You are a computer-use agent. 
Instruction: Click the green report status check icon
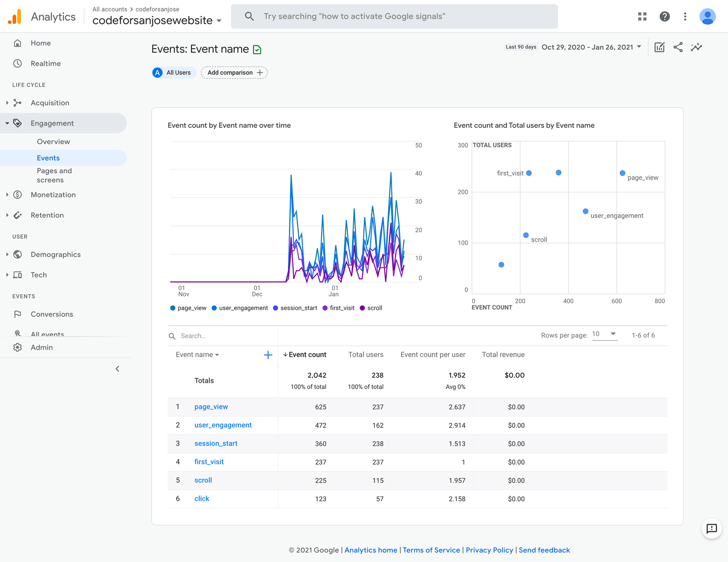[x=257, y=50]
